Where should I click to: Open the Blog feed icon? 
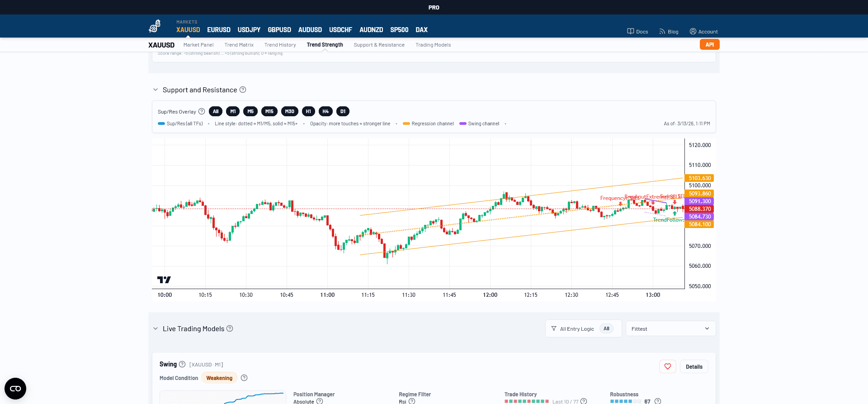pyautogui.click(x=662, y=31)
